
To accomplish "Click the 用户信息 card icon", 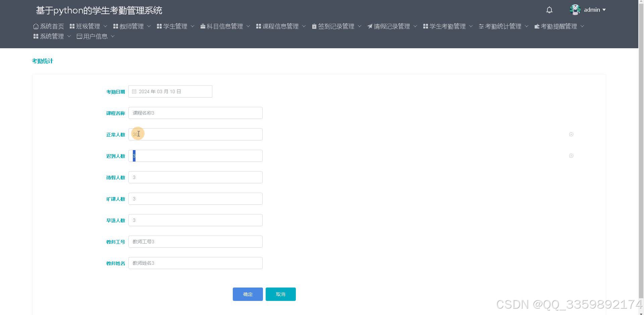I will (79, 36).
